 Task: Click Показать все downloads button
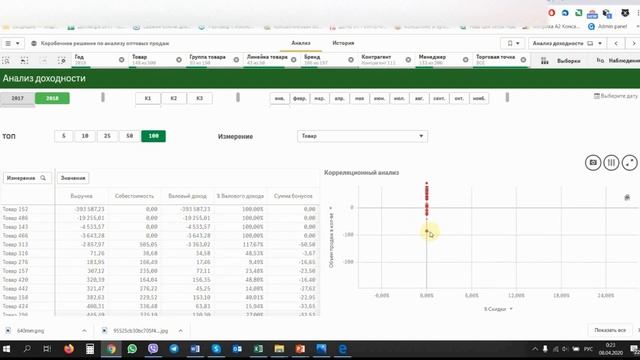(610, 330)
